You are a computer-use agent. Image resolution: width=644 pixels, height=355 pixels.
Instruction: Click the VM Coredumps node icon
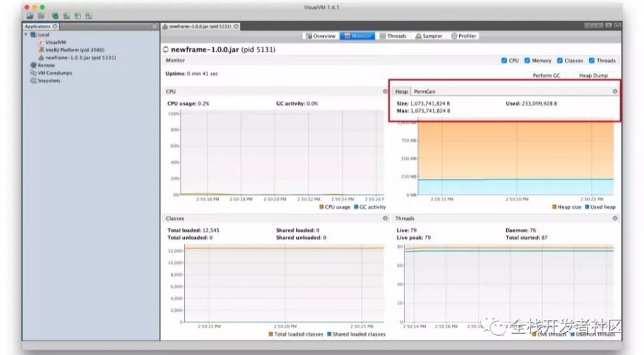click(33, 73)
